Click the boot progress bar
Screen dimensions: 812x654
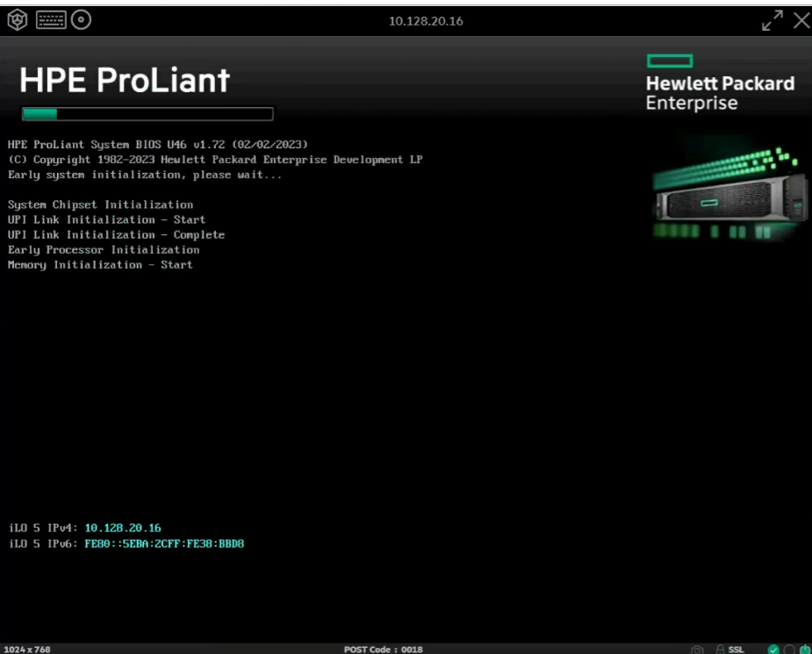(x=147, y=114)
